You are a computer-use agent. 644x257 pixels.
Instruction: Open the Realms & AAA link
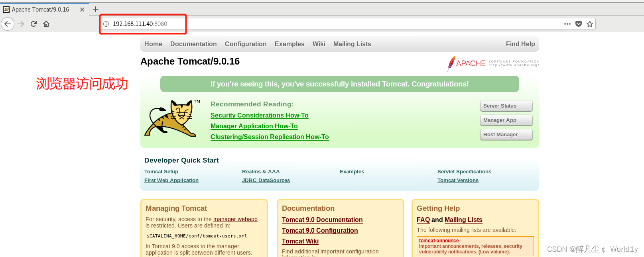(261, 172)
